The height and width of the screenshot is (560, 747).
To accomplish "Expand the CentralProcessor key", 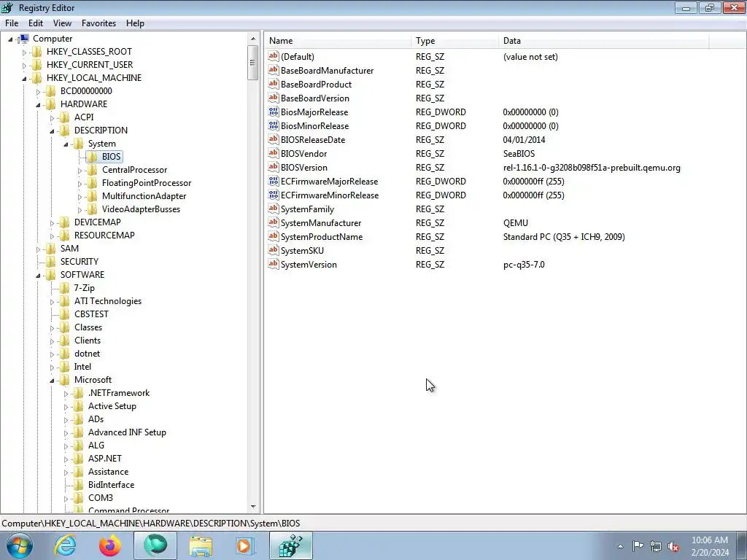I will [80, 170].
